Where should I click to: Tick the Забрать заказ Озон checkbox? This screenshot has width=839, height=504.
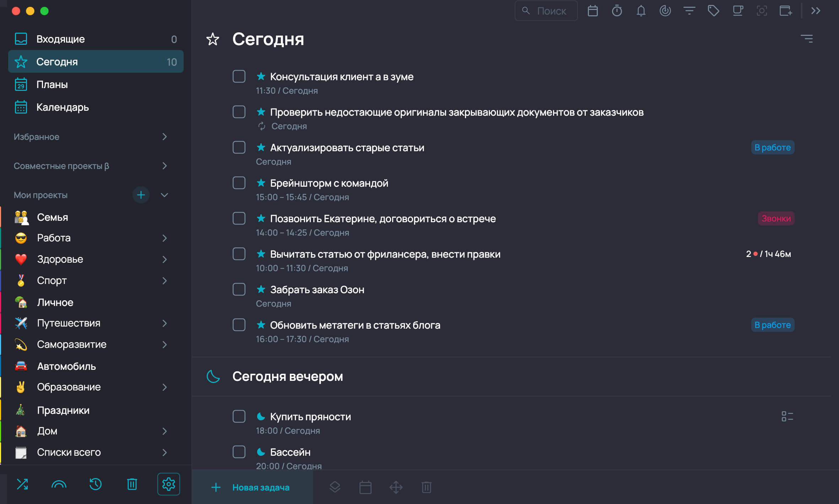(x=239, y=289)
